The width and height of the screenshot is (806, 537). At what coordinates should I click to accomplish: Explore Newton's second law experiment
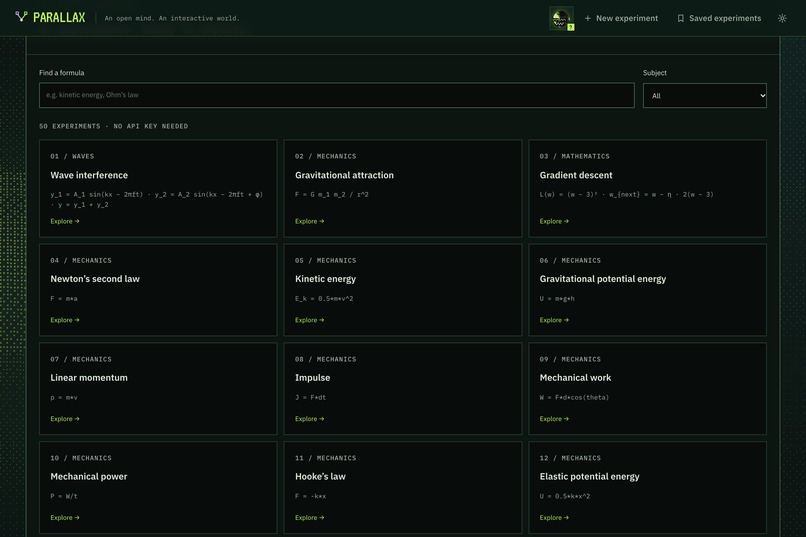pyautogui.click(x=65, y=320)
